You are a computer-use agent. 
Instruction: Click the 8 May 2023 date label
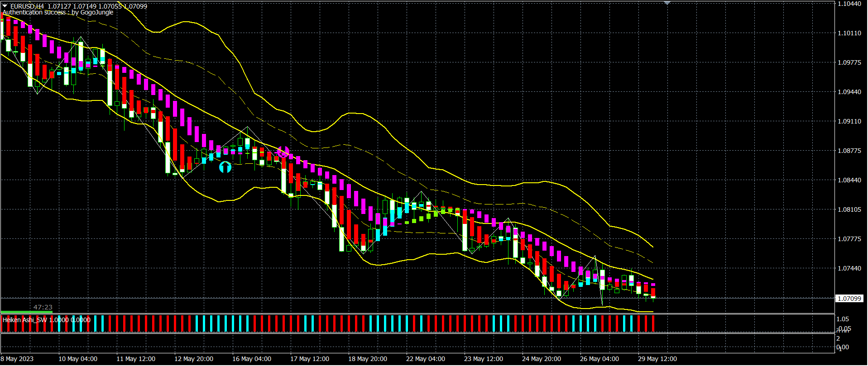tap(17, 359)
